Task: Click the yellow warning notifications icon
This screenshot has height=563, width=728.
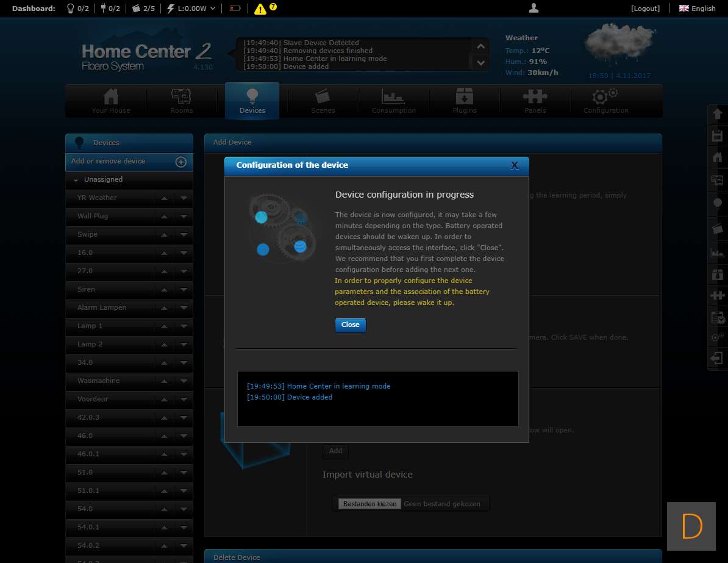Action: coord(260,9)
